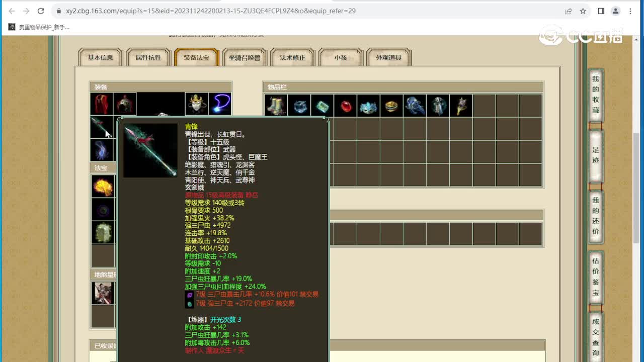Click the 附封印攻击 +2.0% line
This screenshot has width=644, height=362.
[211, 256]
